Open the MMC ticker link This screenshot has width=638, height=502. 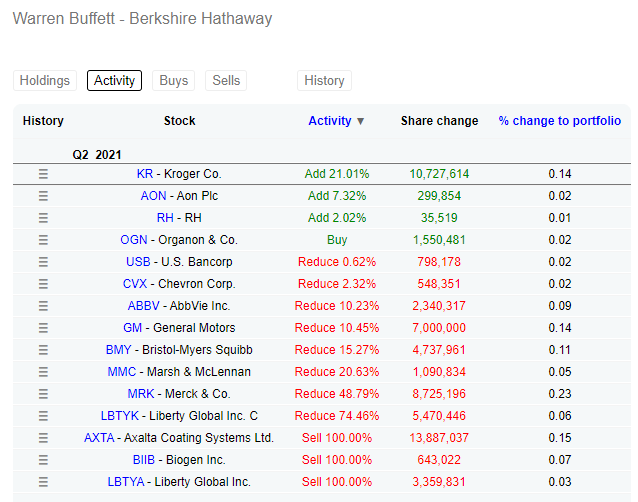(x=122, y=372)
